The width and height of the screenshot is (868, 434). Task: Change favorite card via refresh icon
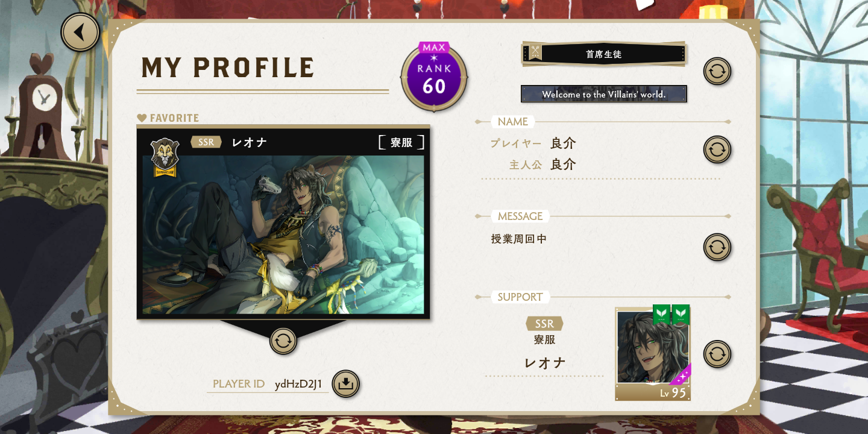click(283, 341)
